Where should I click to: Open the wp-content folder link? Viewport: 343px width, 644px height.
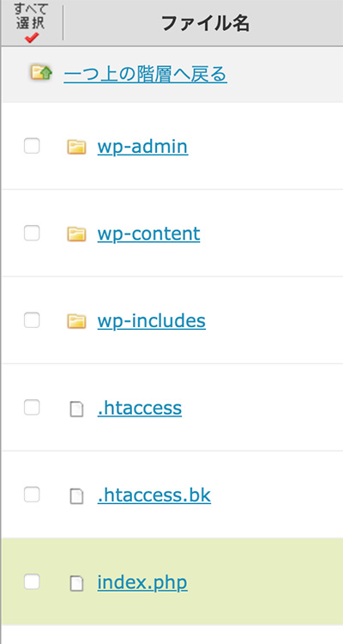click(148, 234)
